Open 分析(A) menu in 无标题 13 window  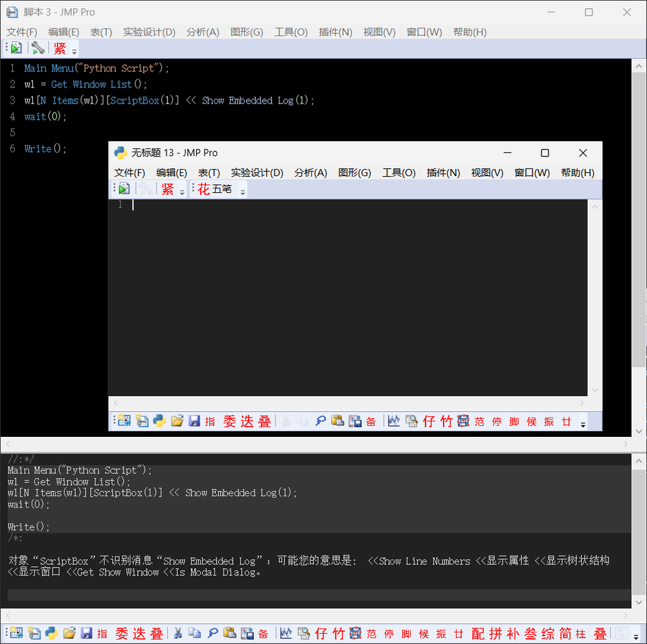(311, 173)
